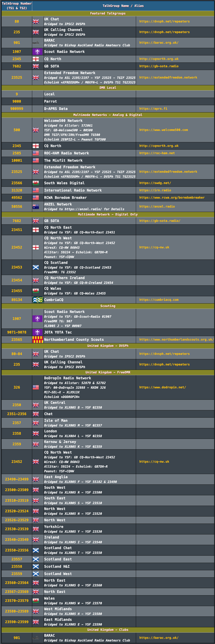Image resolution: width=215 pixels, height=644 pixels.
Task: Open the https://roc-ham.net link
Action: [157, 153]
